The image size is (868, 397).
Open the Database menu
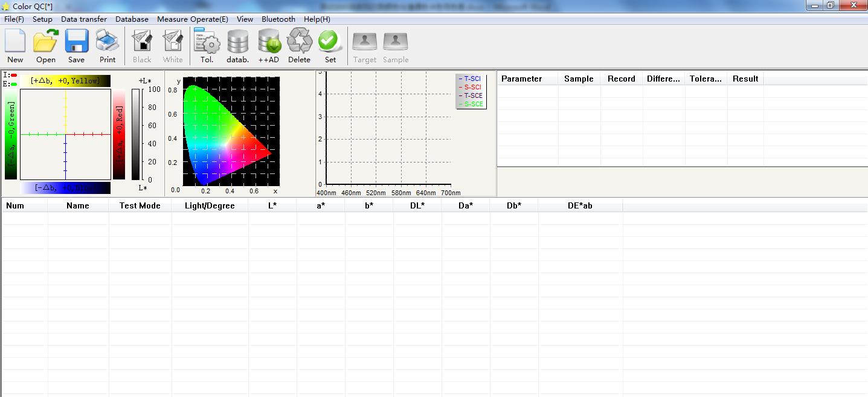(132, 19)
